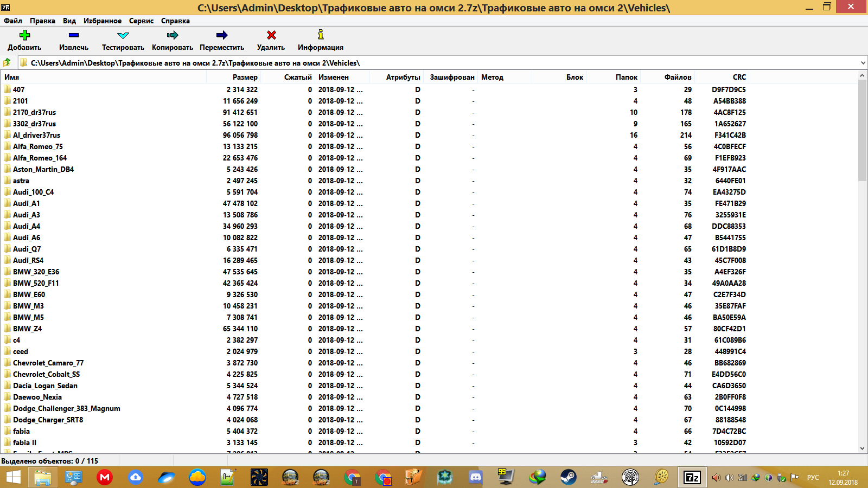
Task: Open the fan-shaped taskbar application icon
Action: [259, 478]
